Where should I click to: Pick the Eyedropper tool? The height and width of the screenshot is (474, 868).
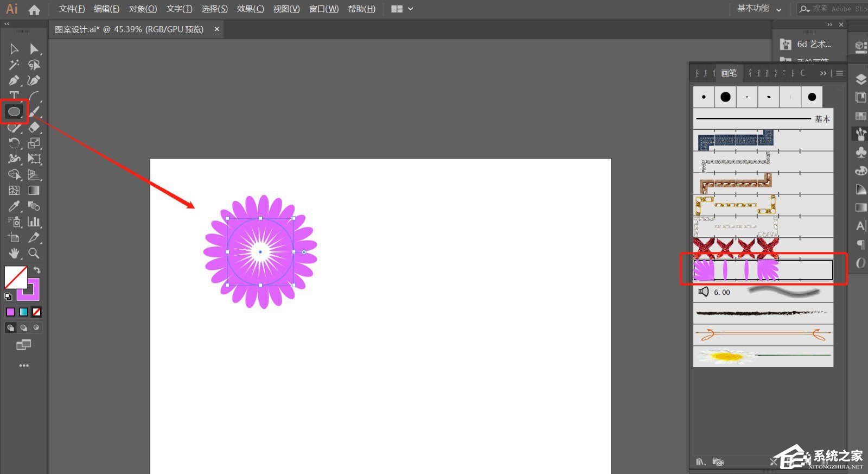point(14,206)
